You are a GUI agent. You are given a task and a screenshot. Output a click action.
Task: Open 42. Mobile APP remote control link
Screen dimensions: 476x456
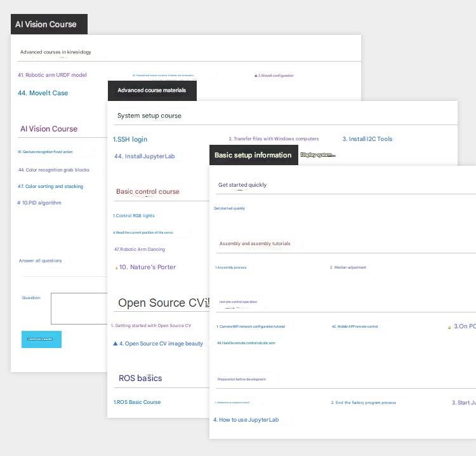354,326
